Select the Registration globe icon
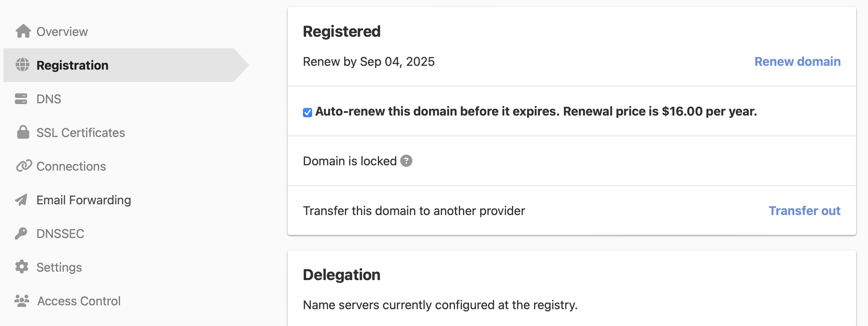Viewport: 868px width, 326px height. click(x=23, y=65)
